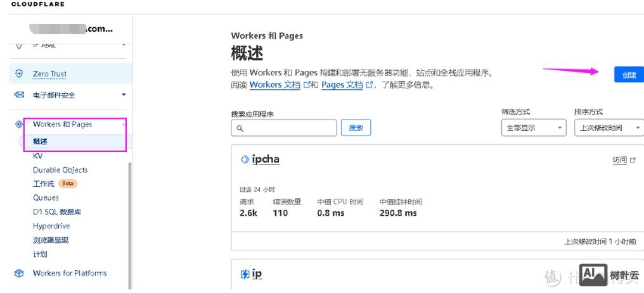The height and width of the screenshot is (293, 644).
Task: Click external link icon beside 访问
Action: point(633,160)
